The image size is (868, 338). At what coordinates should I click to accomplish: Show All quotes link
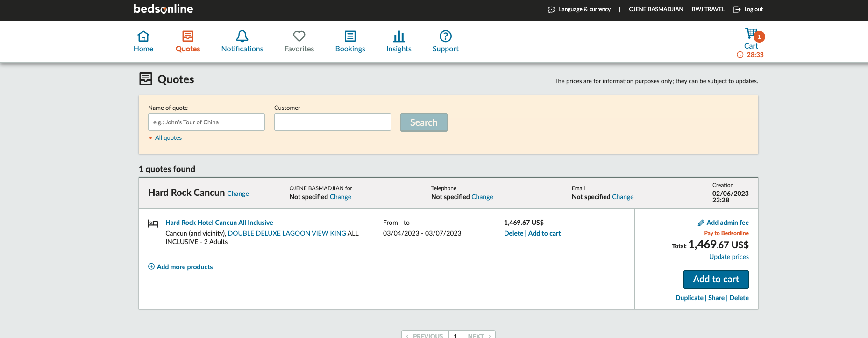(168, 138)
